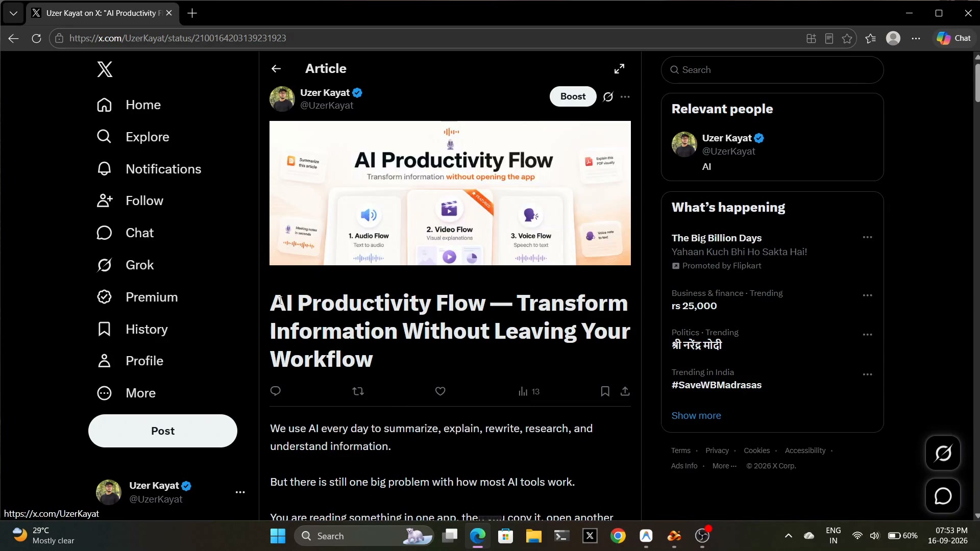Open Notifications in the sidebar
Screen dimensions: 980x551
click(x=149, y=169)
